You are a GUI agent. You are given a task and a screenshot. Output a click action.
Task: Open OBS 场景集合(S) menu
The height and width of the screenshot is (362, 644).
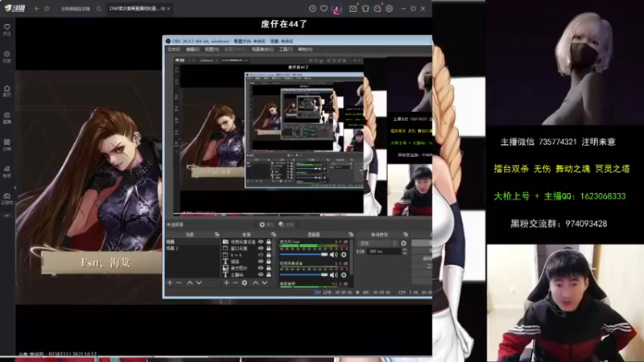(x=262, y=49)
